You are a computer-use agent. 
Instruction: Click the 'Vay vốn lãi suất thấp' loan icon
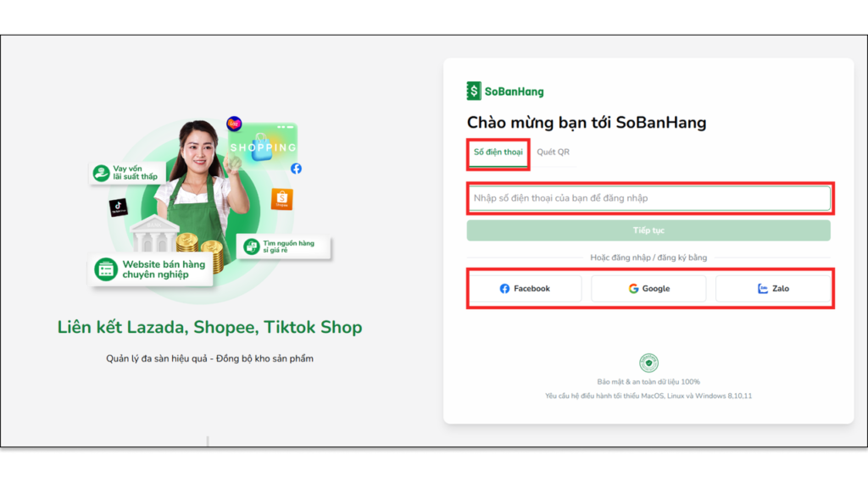coord(102,173)
